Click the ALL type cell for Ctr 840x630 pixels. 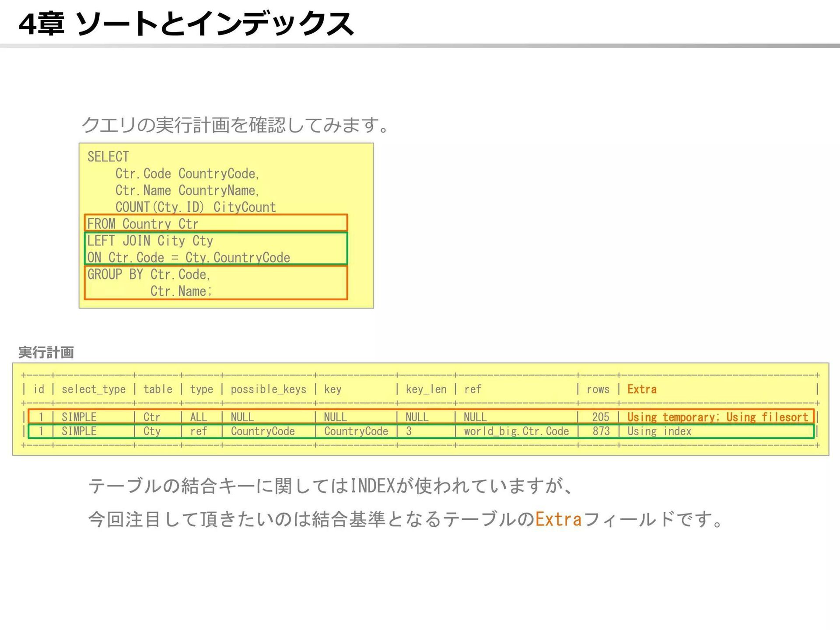coord(199,417)
